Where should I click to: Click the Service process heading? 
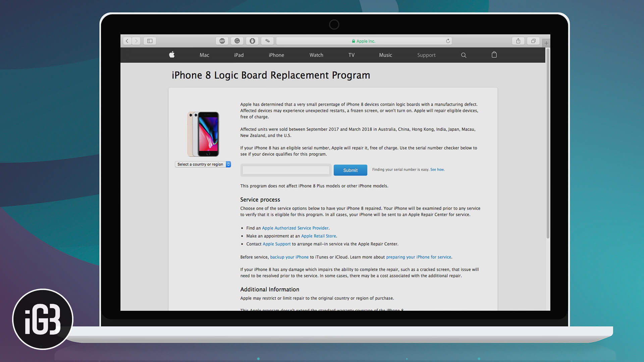pyautogui.click(x=260, y=199)
